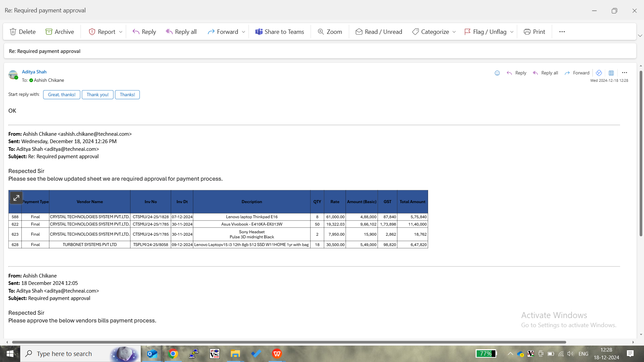Screen dimensions: 644x362
Task: Expand the ribbon with the chevron
Action: (640, 36)
